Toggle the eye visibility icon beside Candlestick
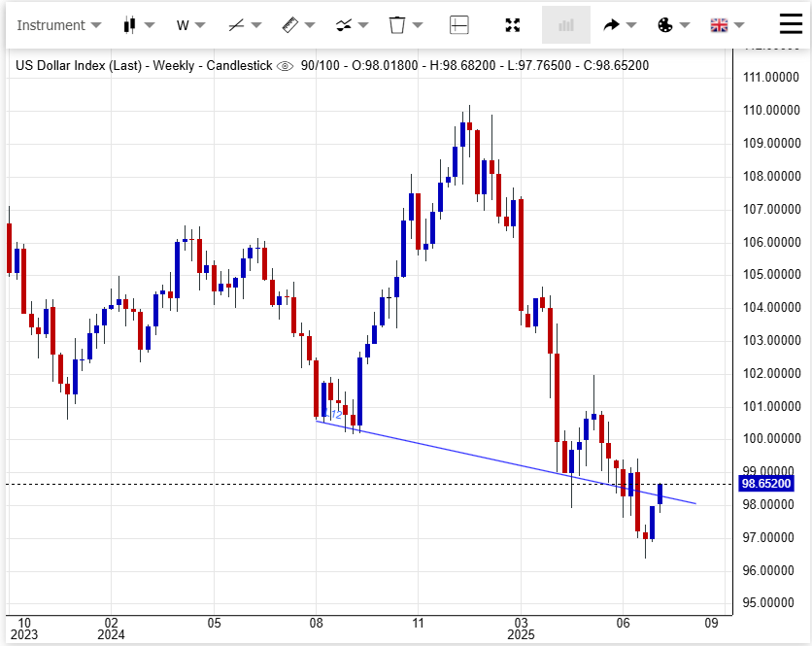 click(285, 66)
